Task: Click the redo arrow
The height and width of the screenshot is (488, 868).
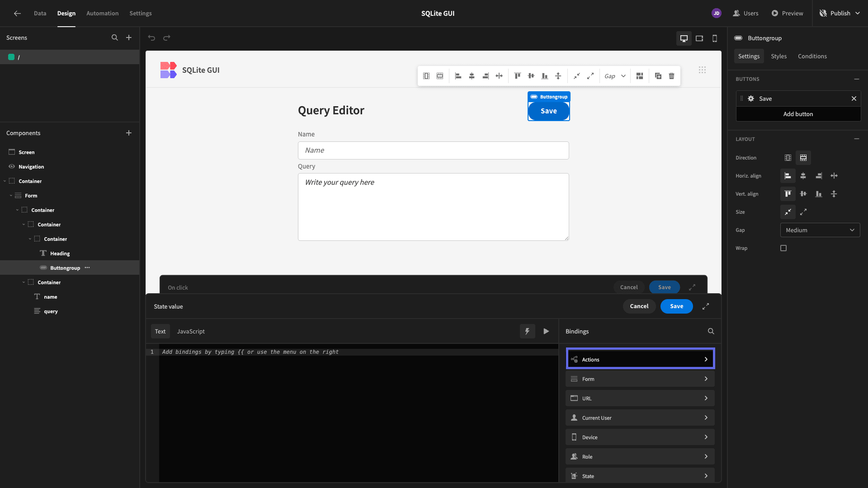Action: [167, 38]
